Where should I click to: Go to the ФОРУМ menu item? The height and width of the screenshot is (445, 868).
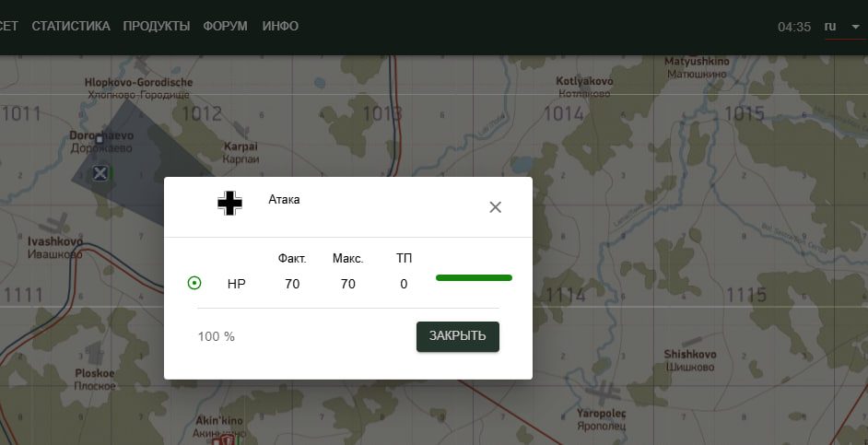pyautogui.click(x=226, y=26)
